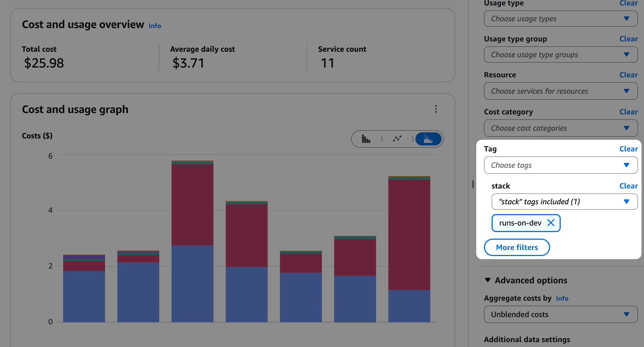Open the Choose cost categories dropdown

tap(560, 128)
